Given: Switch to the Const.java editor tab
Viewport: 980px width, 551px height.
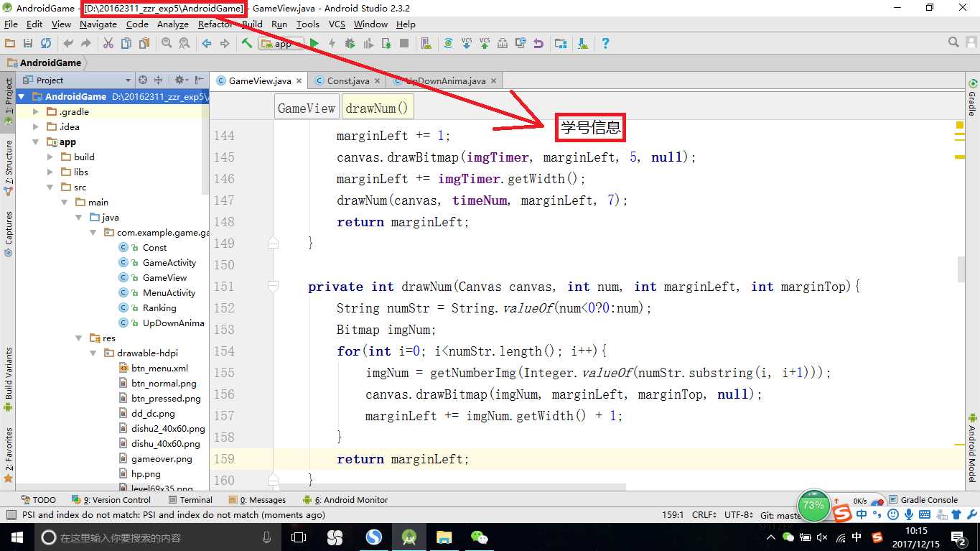Looking at the screenshot, I should (x=347, y=81).
